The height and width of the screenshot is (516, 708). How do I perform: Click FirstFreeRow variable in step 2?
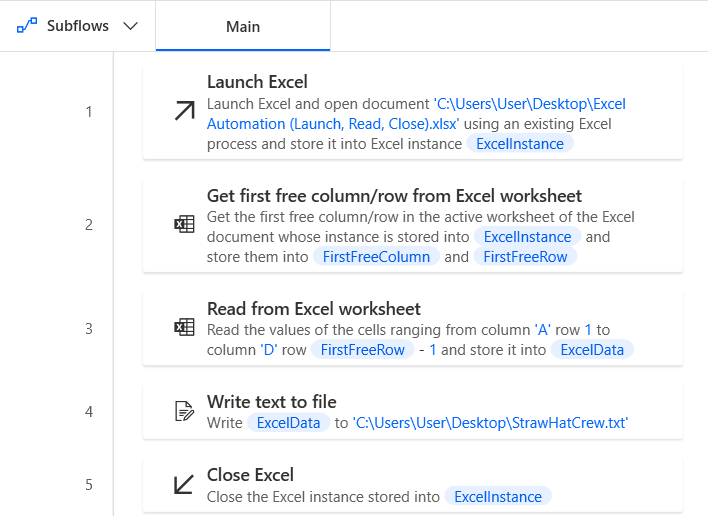[x=525, y=256]
